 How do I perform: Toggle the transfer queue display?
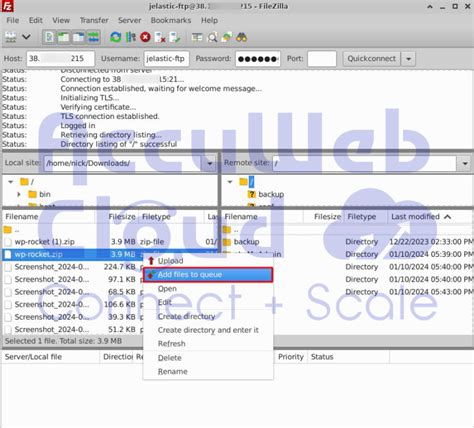[x=94, y=37]
